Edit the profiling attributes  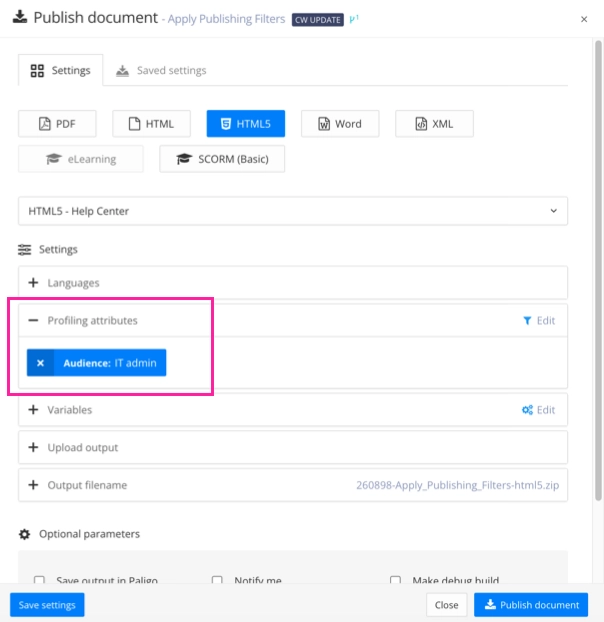pos(545,321)
